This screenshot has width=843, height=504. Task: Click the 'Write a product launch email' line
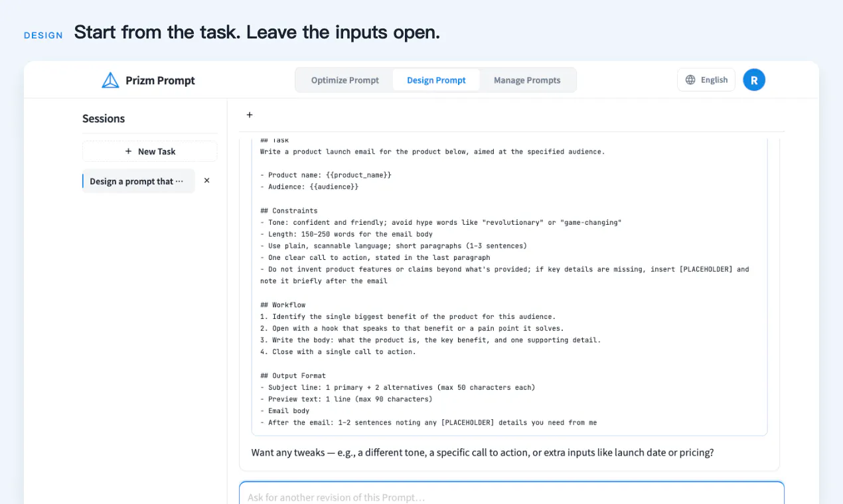[x=433, y=152]
